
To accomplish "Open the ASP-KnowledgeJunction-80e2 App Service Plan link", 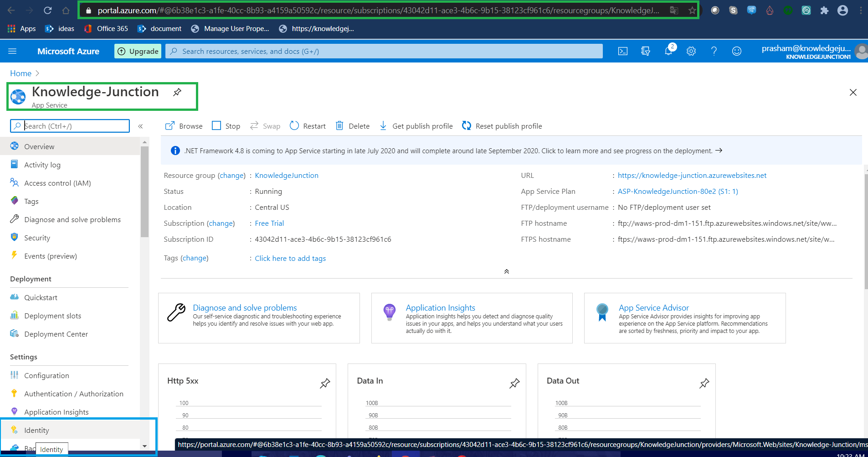I will pyautogui.click(x=678, y=192).
